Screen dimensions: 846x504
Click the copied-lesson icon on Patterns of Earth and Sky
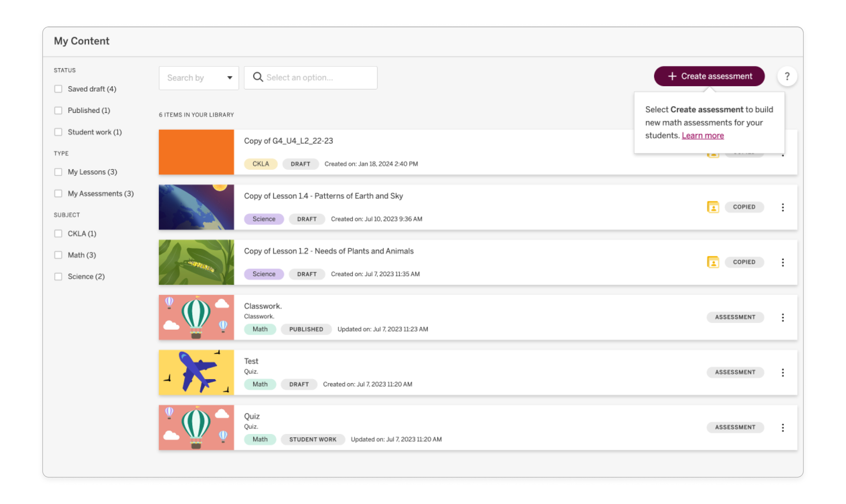coord(712,207)
